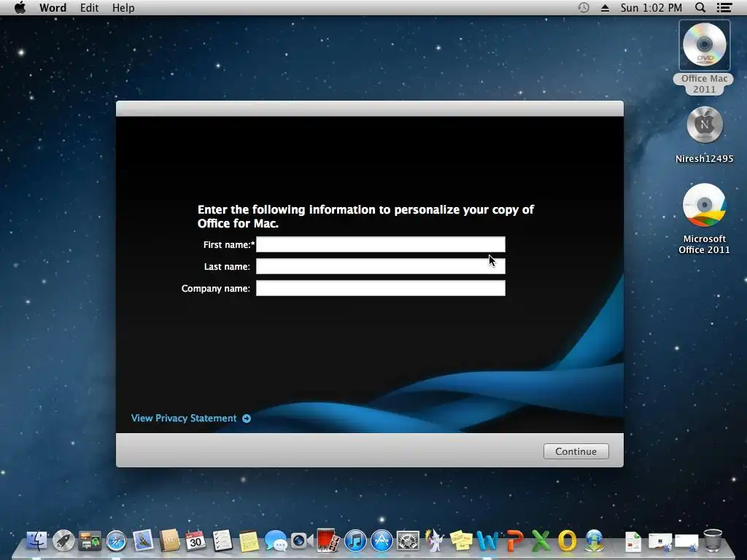Open Launchpad rocket icon in Dock
This screenshot has height=560, width=747.
63,541
